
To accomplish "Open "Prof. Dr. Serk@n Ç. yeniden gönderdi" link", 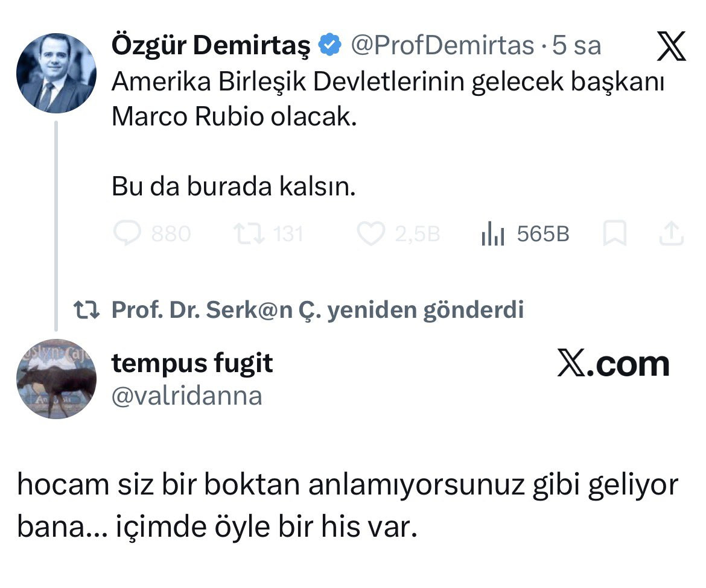I will pos(317,310).
